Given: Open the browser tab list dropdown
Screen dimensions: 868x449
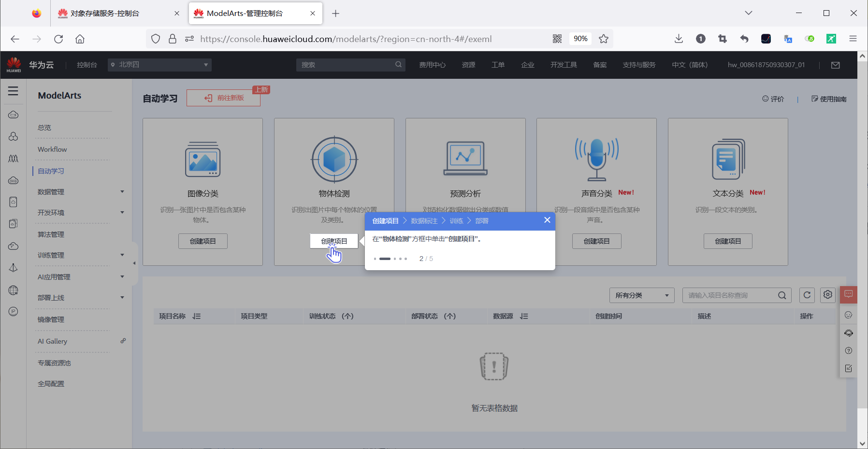Looking at the screenshot, I should [749, 13].
